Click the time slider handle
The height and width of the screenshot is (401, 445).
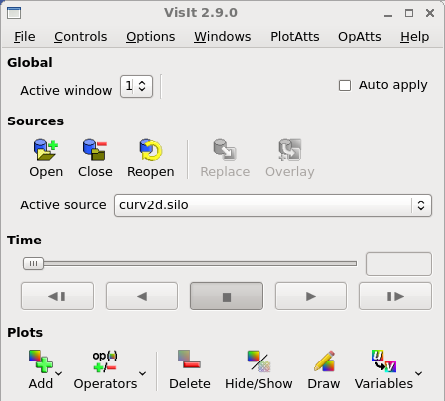(x=33, y=264)
